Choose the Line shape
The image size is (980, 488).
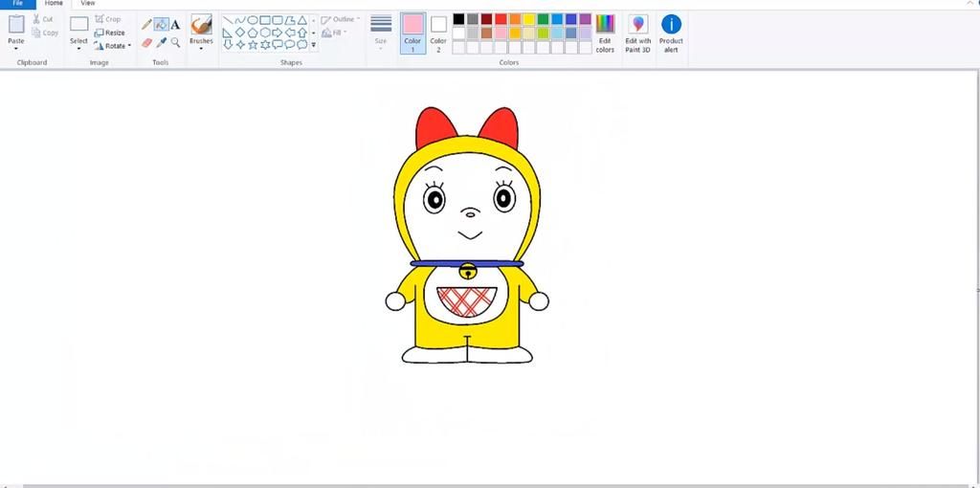click(228, 20)
